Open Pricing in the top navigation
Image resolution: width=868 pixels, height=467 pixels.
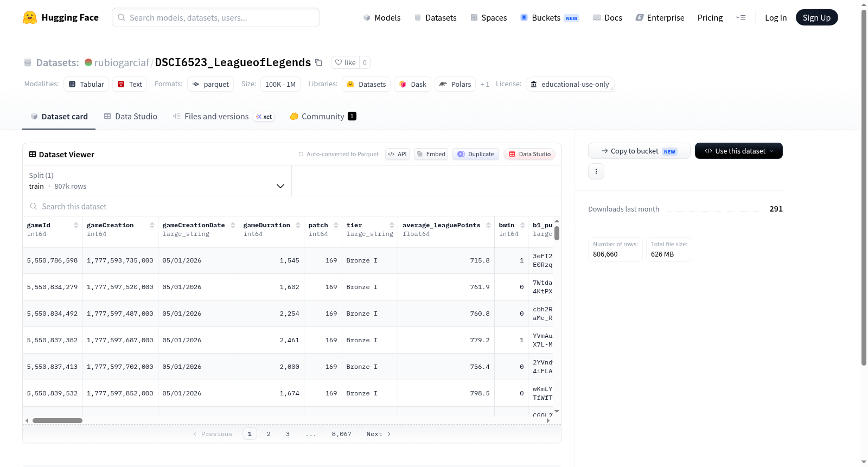coord(710,17)
